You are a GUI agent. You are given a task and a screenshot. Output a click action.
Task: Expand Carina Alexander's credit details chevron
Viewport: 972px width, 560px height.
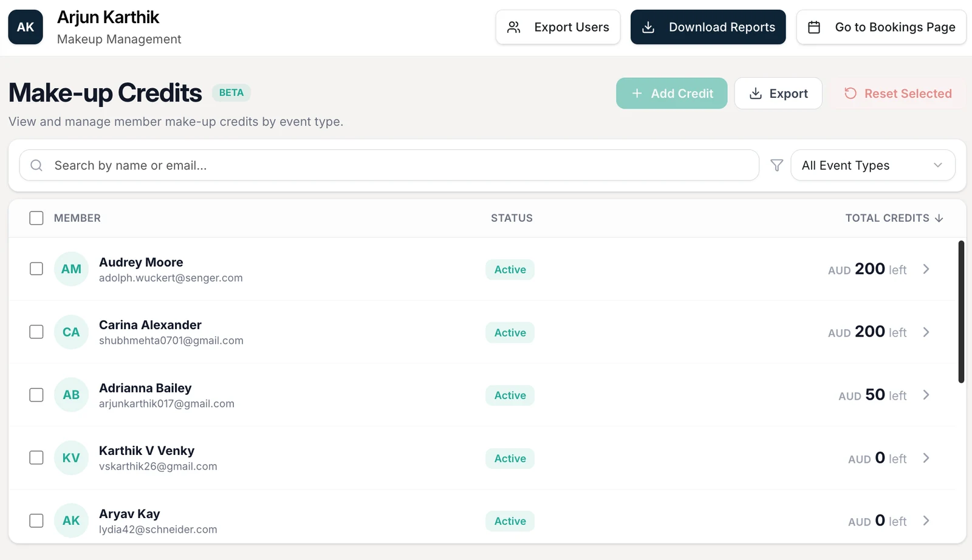[926, 332]
